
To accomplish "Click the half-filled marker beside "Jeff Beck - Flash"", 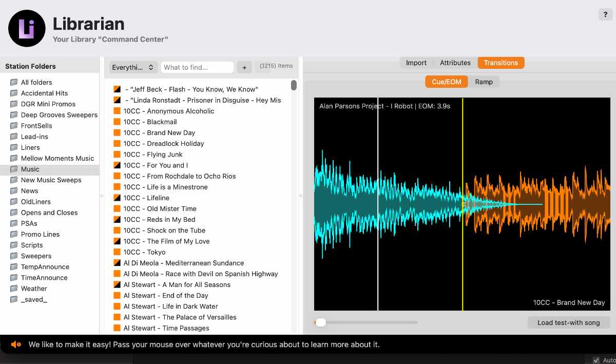I will point(116,89).
